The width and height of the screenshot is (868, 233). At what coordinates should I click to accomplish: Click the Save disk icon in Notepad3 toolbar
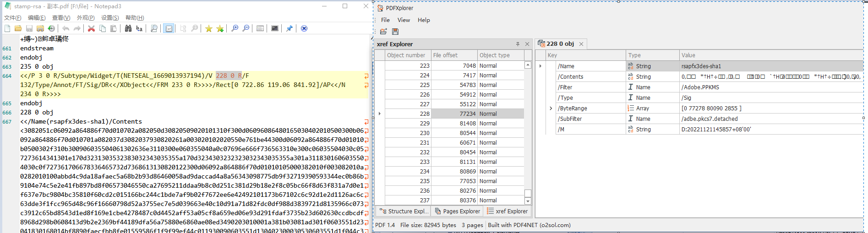point(29,28)
